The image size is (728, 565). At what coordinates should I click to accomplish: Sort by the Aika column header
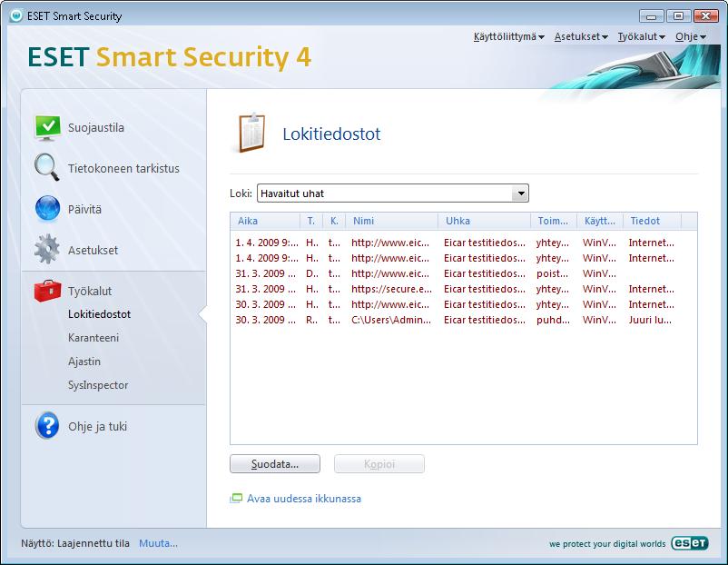(x=265, y=221)
